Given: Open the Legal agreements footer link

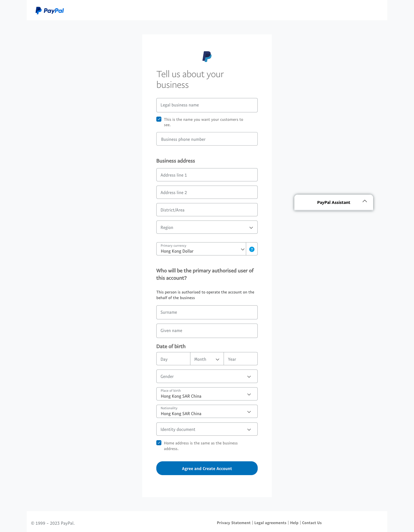Looking at the screenshot, I should tap(270, 523).
